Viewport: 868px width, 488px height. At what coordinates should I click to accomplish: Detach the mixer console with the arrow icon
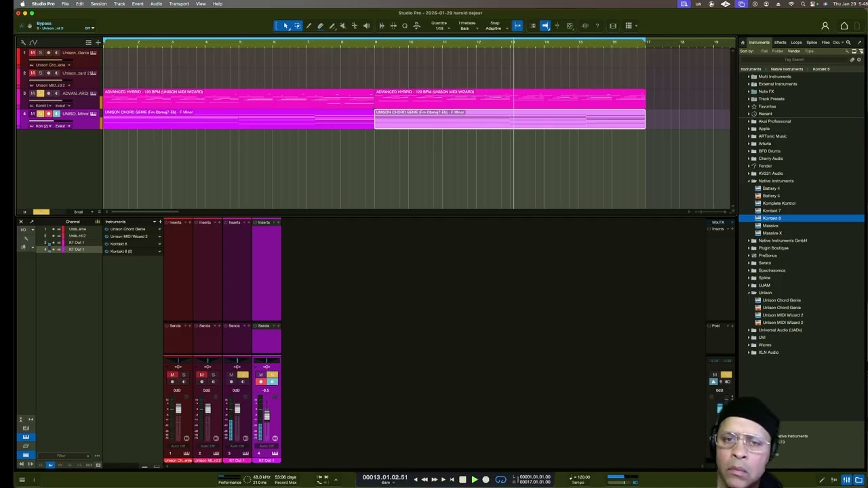tap(31, 222)
